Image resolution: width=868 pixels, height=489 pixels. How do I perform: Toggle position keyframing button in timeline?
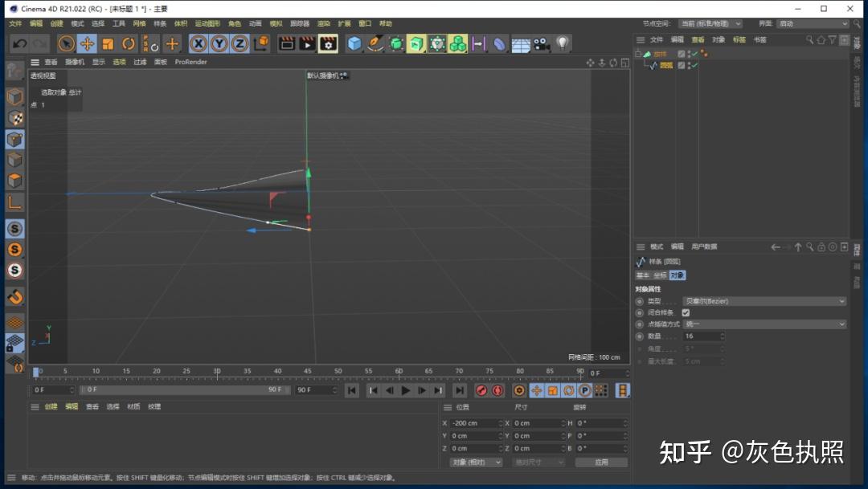tap(536, 390)
